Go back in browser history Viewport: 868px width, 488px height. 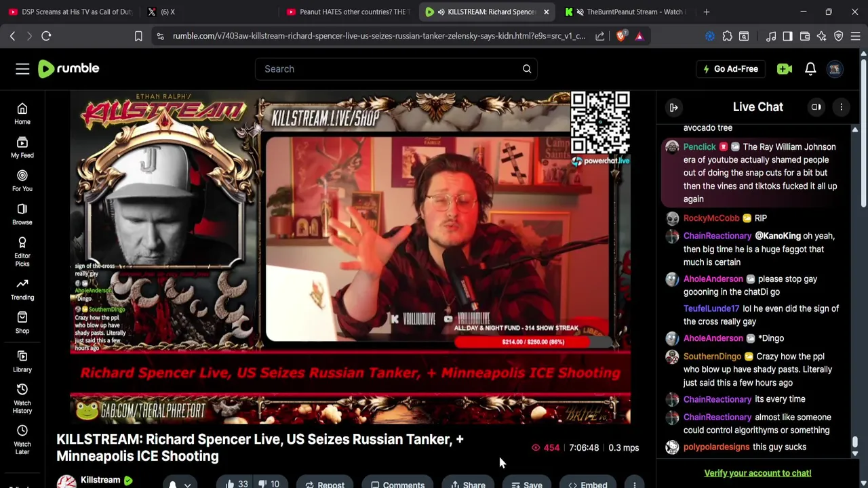[12, 36]
